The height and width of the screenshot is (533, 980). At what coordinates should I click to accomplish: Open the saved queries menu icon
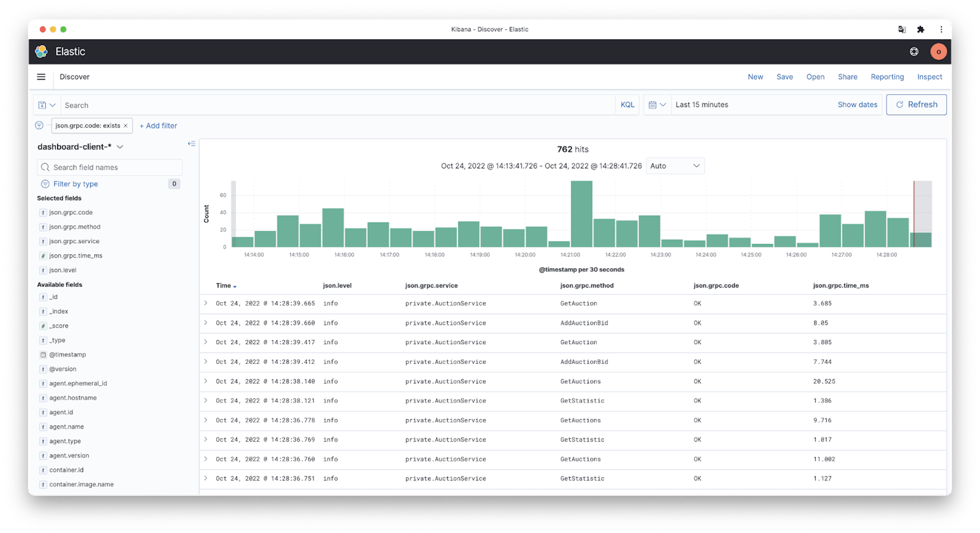46,105
